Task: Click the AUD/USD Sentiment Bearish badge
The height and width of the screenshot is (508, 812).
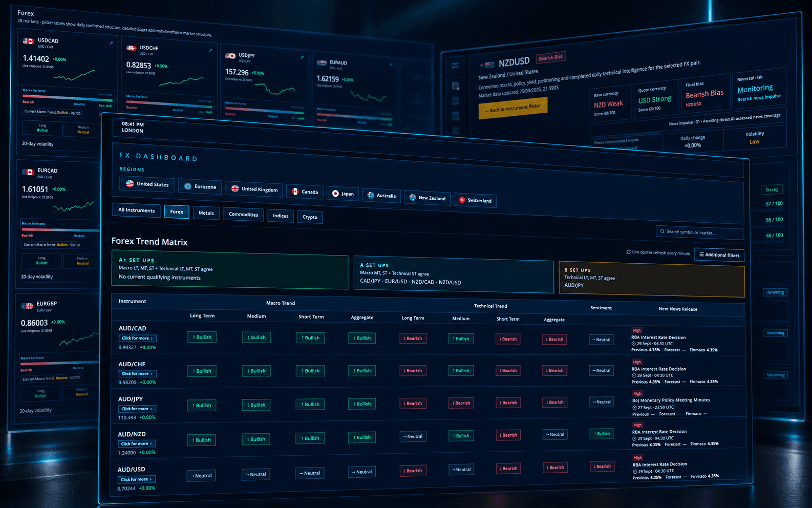Action: point(602,467)
